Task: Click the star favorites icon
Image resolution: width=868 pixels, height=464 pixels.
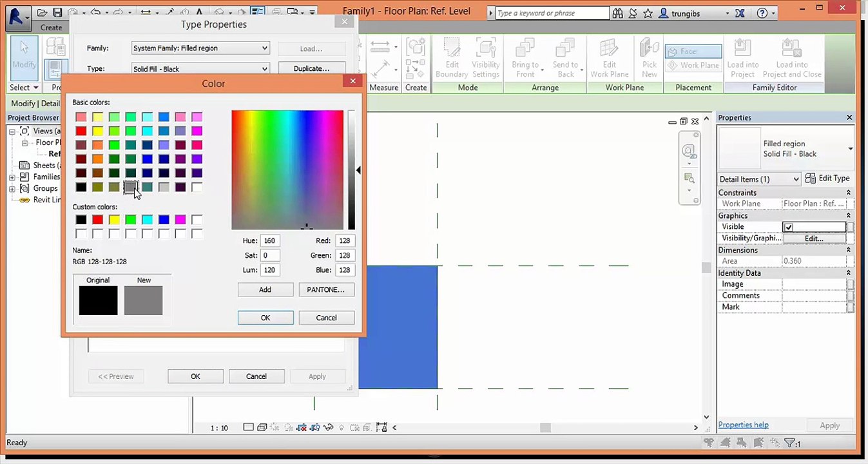Action: pos(648,13)
